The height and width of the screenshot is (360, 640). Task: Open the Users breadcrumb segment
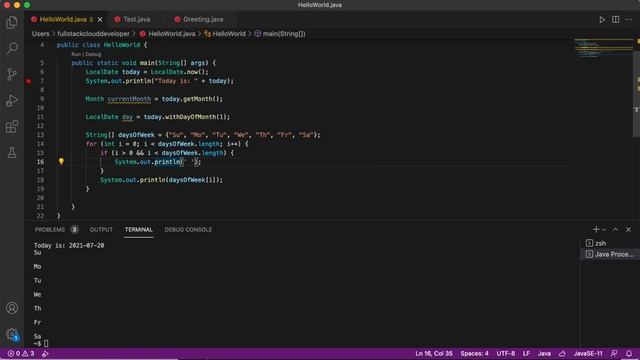click(x=40, y=34)
